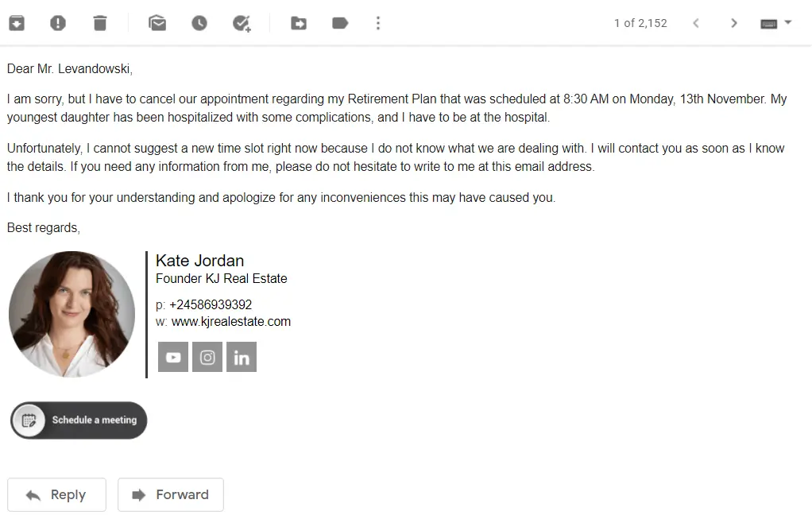Open the more message options menu
Viewport: 812px width, 519px height.
(x=378, y=22)
